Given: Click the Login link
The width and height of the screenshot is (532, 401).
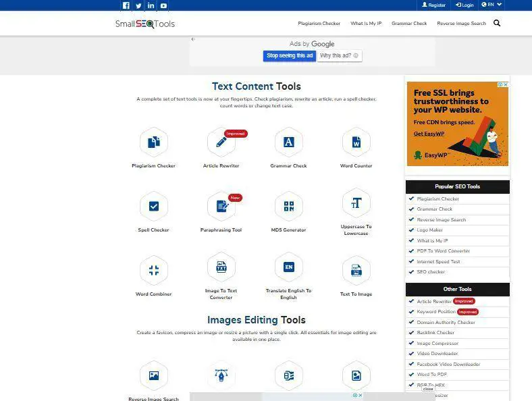Looking at the screenshot, I should coord(464,5).
